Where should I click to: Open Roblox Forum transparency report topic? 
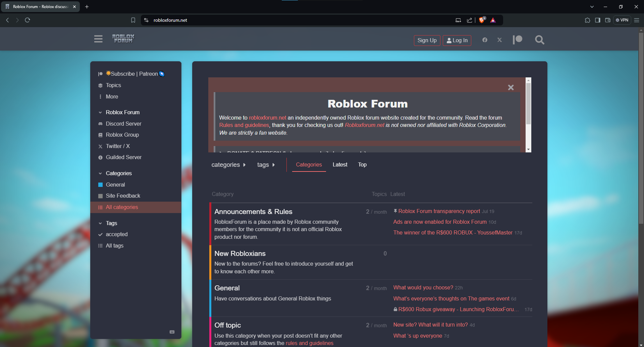tap(439, 211)
